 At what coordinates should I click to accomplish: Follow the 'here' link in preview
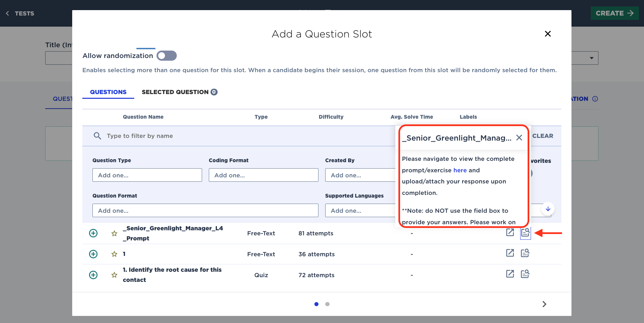tap(460, 170)
